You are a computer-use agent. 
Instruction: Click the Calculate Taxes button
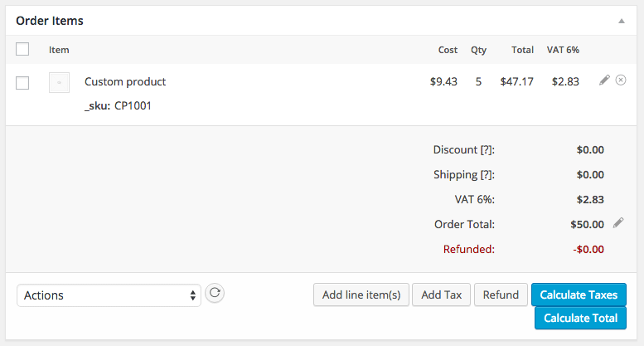coord(579,295)
